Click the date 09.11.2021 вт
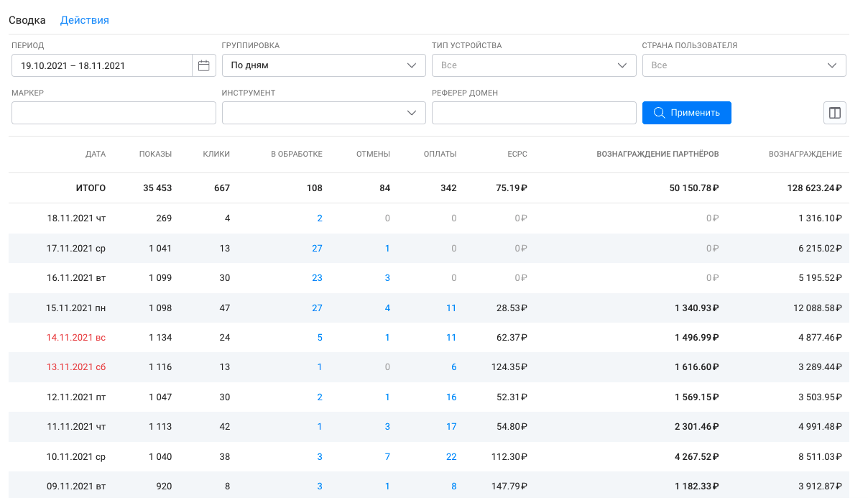Viewport: 868px width, 498px height. tap(76, 487)
